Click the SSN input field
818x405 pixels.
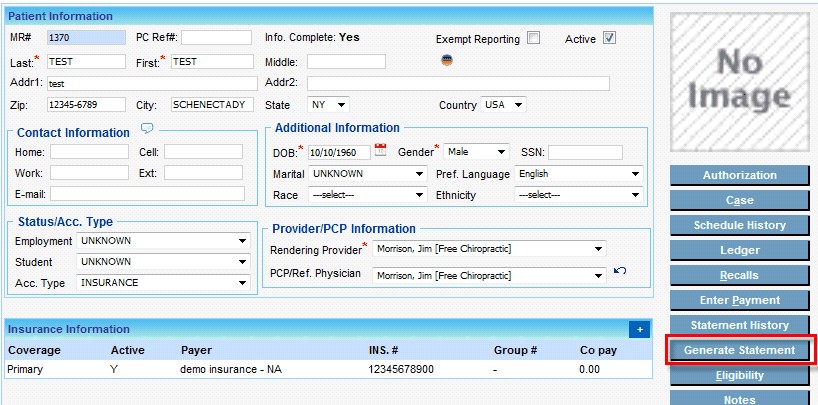(x=584, y=152)
